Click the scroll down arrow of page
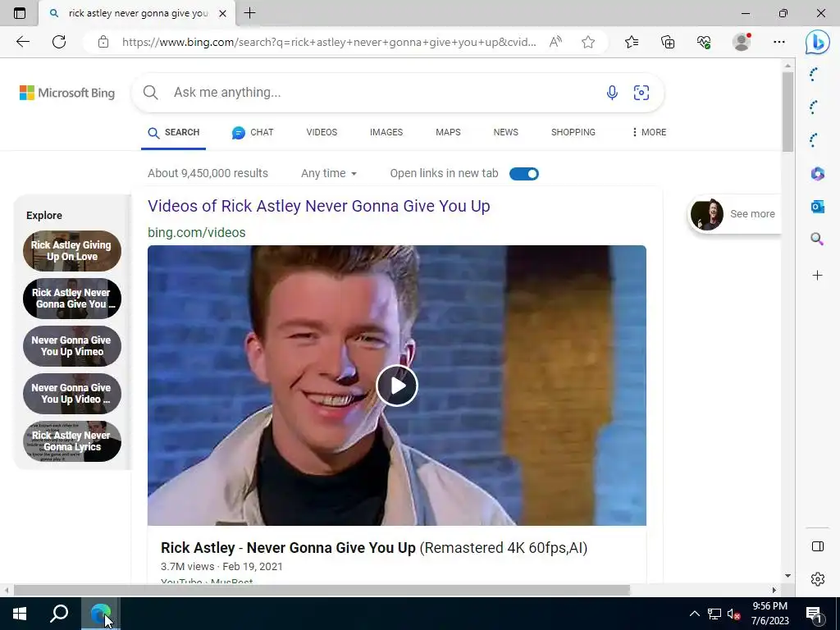 click(x=787, y=576)
